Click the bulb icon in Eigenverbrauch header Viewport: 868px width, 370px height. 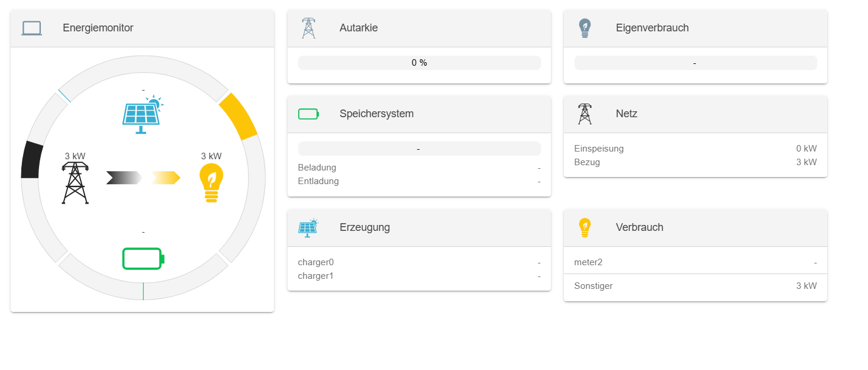click(x=585, y=28)
